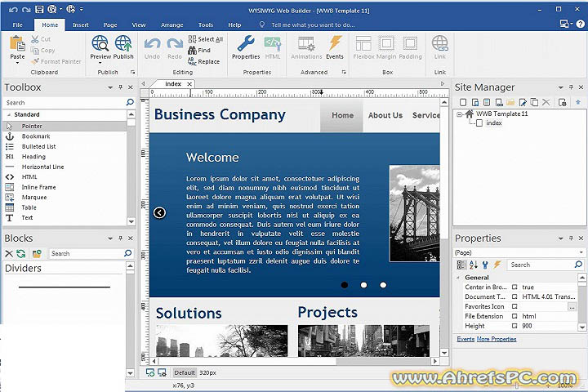Select the index document tab
The width and height of the screenshot is (588, 392).
tap(173, 84)
